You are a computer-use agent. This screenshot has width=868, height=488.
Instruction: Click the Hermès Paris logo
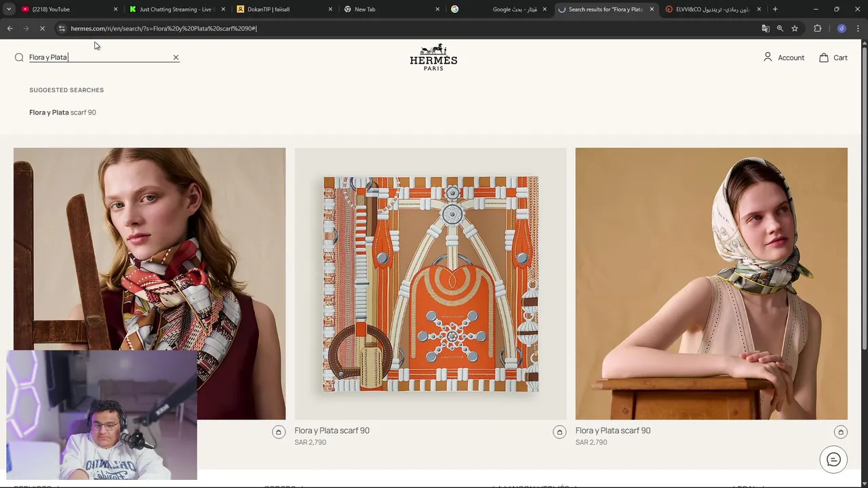click(433, 58)
